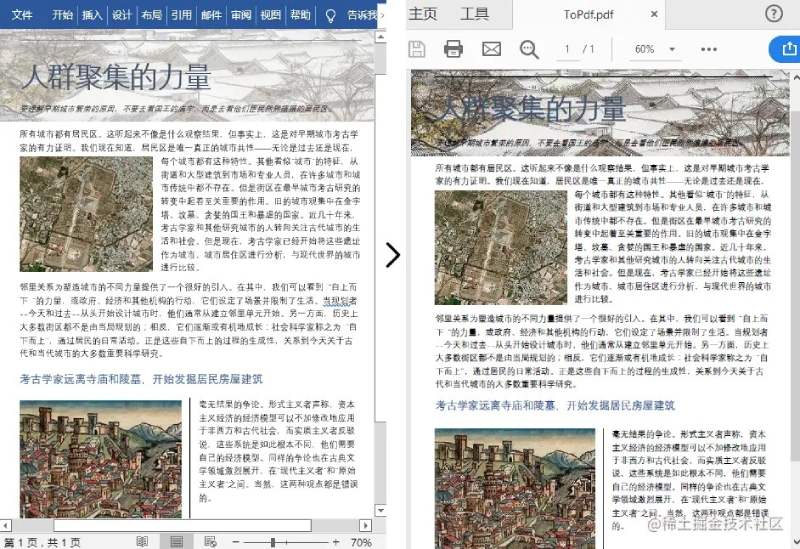This screenshot has width=800, height=549.
Task: Click the Tell Me lightbulb icon
Action: [x=331, y=15]
